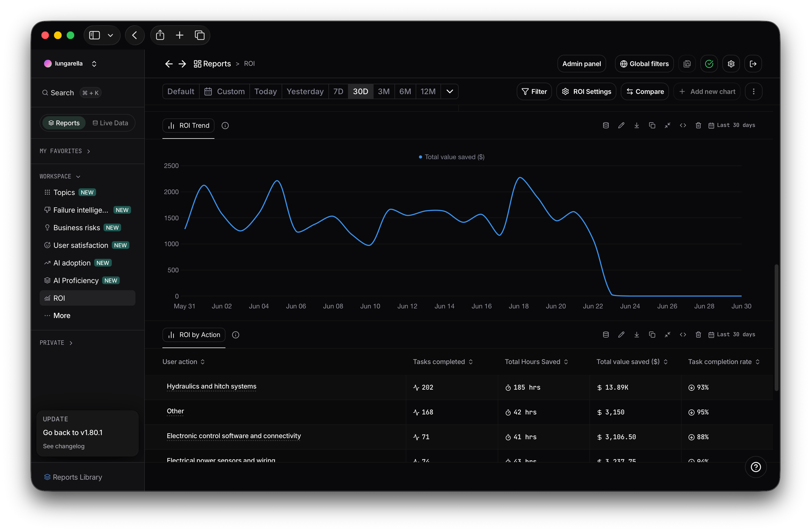Delete the ROI by Action chart
This screenshot has width=811, height=532.
pyautogui.click(x=698, y=335)
